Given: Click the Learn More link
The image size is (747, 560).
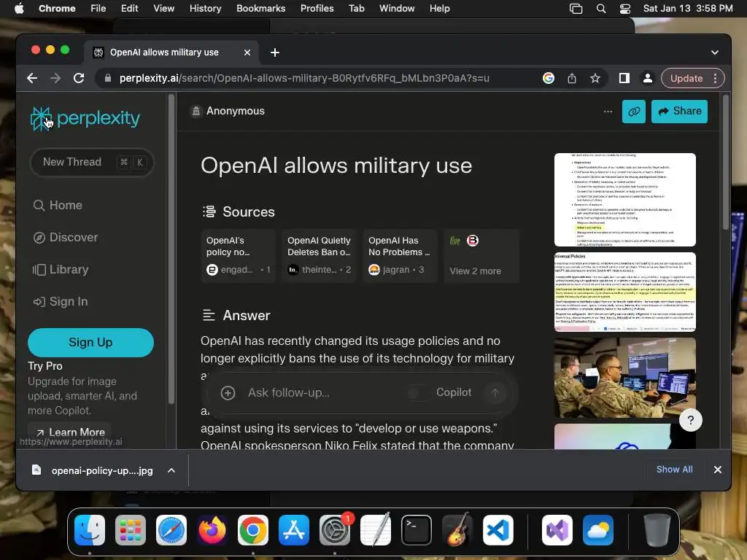Looking at the screenshot, I should 70,432.
